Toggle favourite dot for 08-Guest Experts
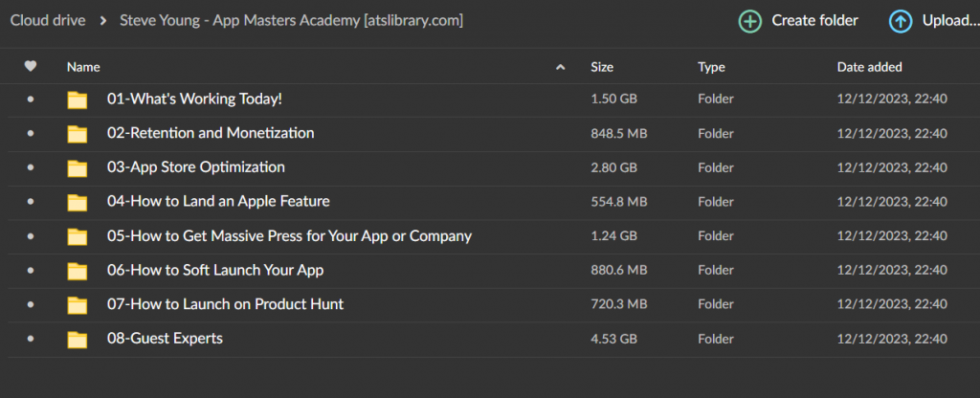This screenshot has width=980, height=398. [x=31, y=339]
